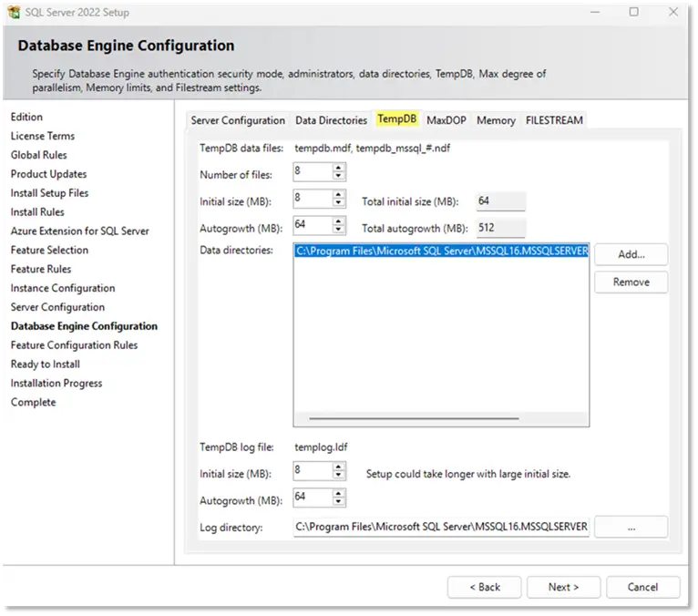Click the log file Autogrowth field
Image resolution: width=698 pixels, height=616 pixels.
click(313, 498)
